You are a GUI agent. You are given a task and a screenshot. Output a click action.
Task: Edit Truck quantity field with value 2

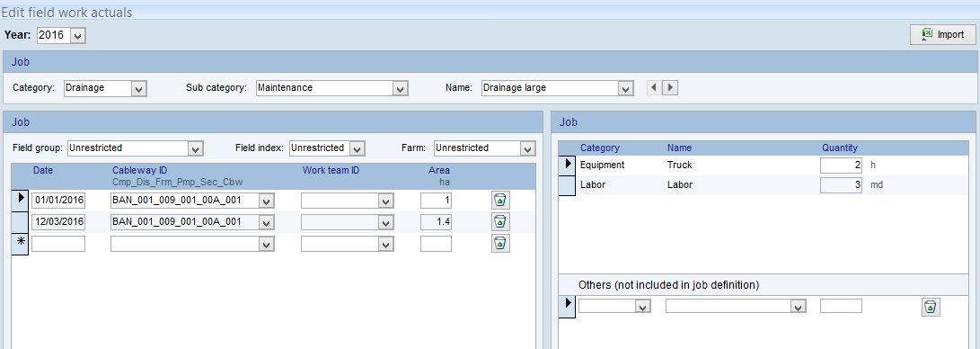842,166
